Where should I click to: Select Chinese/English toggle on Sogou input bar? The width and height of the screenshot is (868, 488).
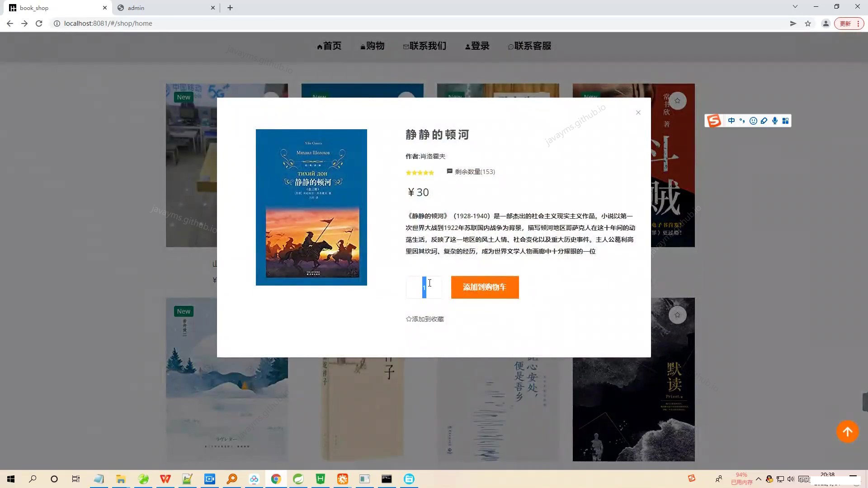pyautogui.click(x=731, y=121)
